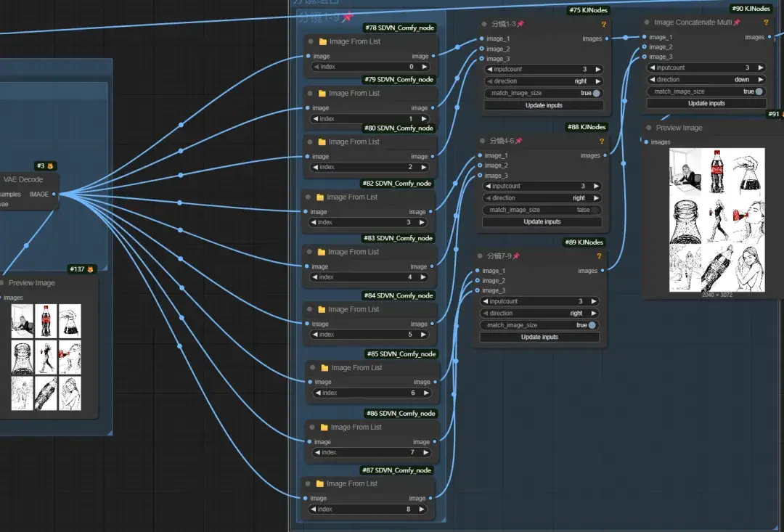Open help question mark on 分镜7-9 node
Image resolution: width=784 pixels, height=532 pixels.
599,256
